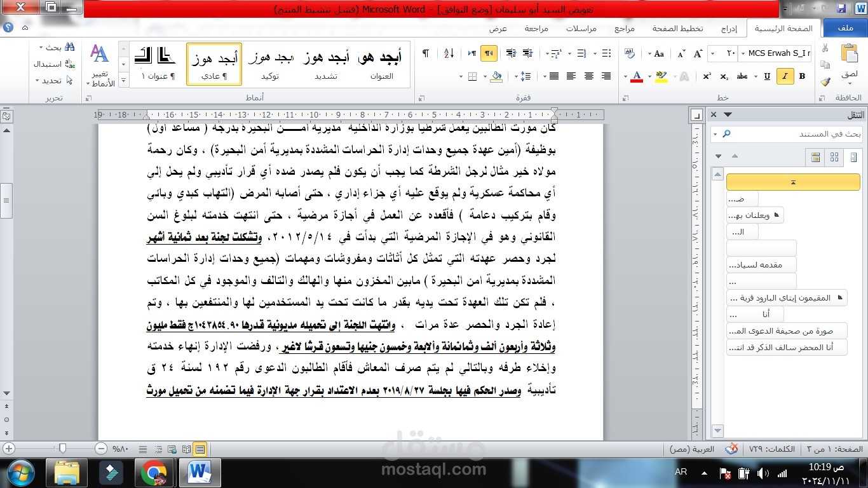868x488 pixels.
Task: Switch to the References tab
Action: (x=625, y=29)
